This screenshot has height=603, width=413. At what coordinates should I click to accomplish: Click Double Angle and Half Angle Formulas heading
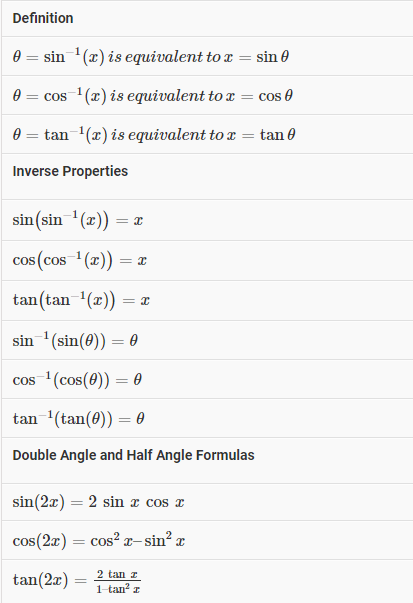click(133, 455)
